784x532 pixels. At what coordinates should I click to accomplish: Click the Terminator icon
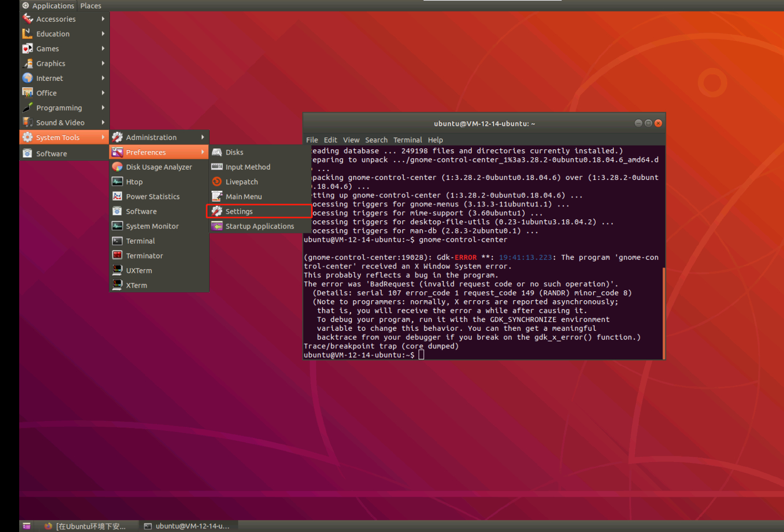117,256
